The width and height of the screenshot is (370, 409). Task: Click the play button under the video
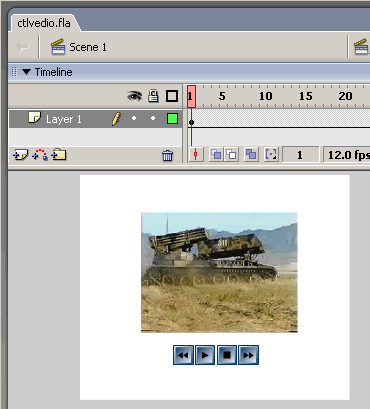point(205,355)
